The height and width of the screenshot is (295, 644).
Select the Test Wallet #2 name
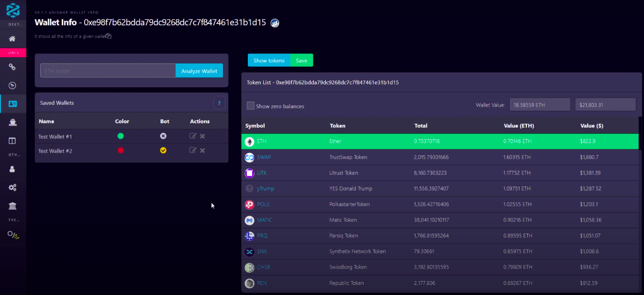(55, 151)
